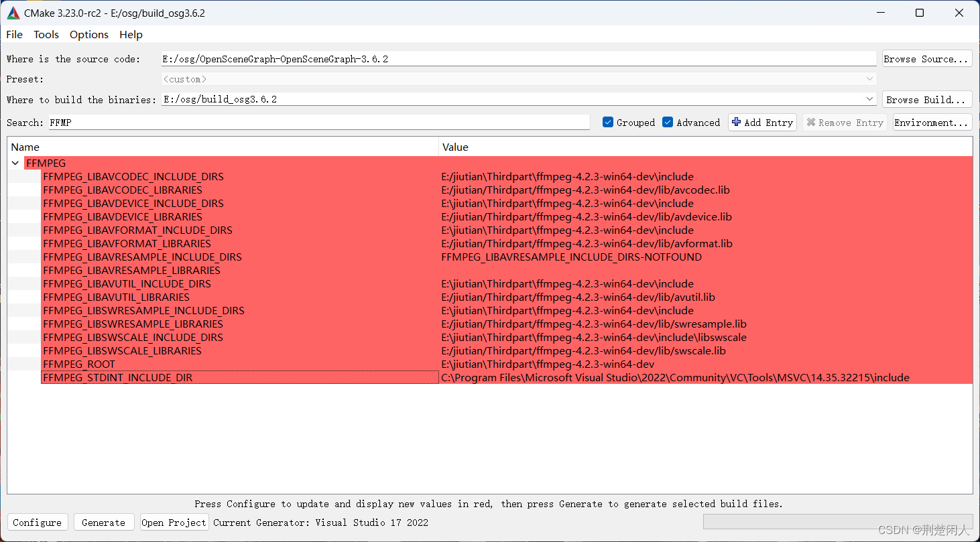Click the Generate button

[103, 523]
